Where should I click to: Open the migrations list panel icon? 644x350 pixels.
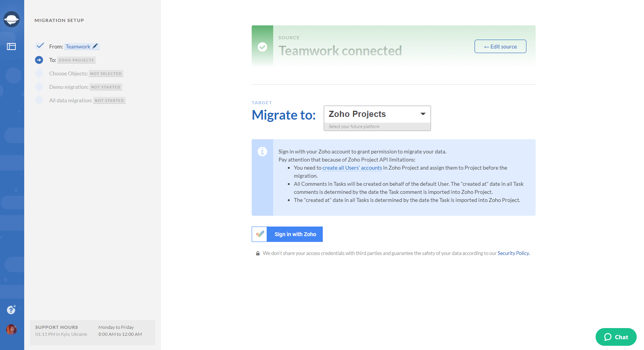tap(12, 47)
